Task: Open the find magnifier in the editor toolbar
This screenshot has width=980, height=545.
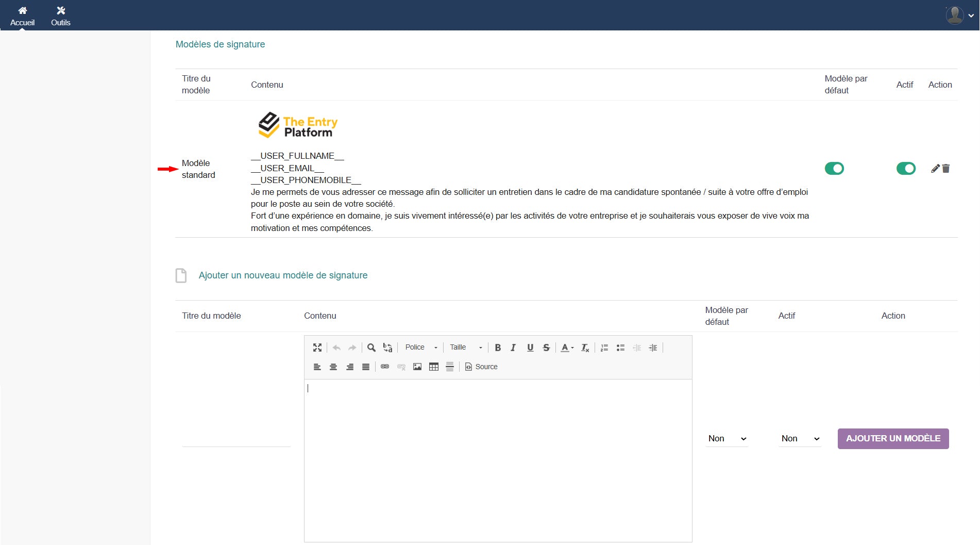Action: pos(371,348)
